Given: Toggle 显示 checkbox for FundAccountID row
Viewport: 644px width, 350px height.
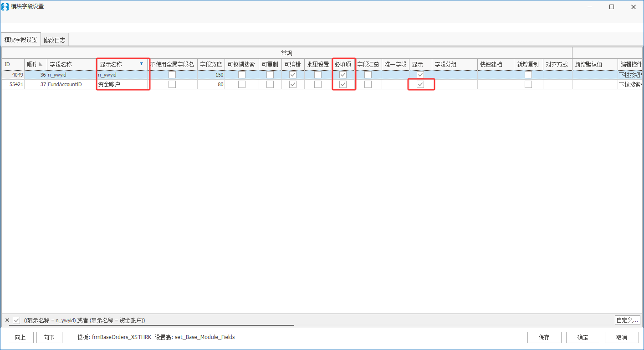Looking at the screenshot, I should (420, 84).
